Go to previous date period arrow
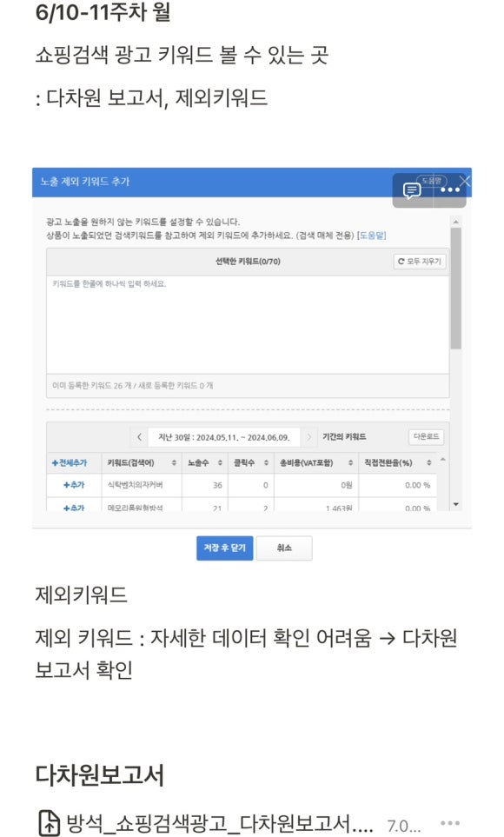 tap(139, 437)
